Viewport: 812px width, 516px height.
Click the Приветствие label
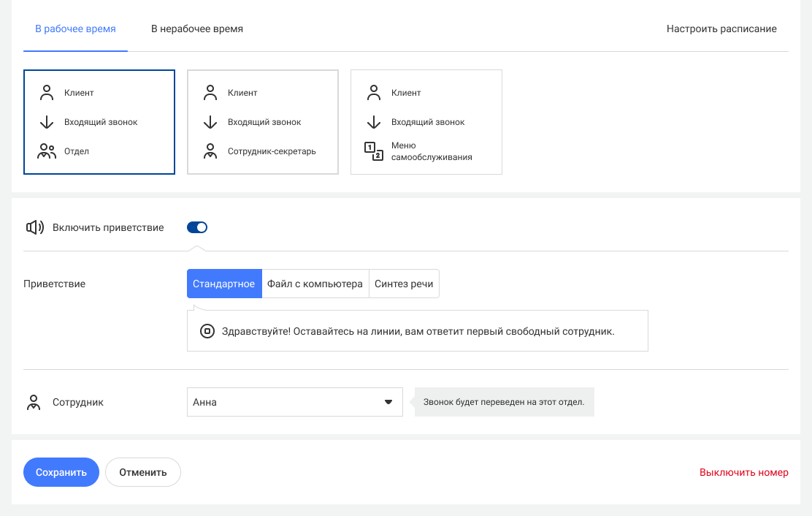coord(54,284)
